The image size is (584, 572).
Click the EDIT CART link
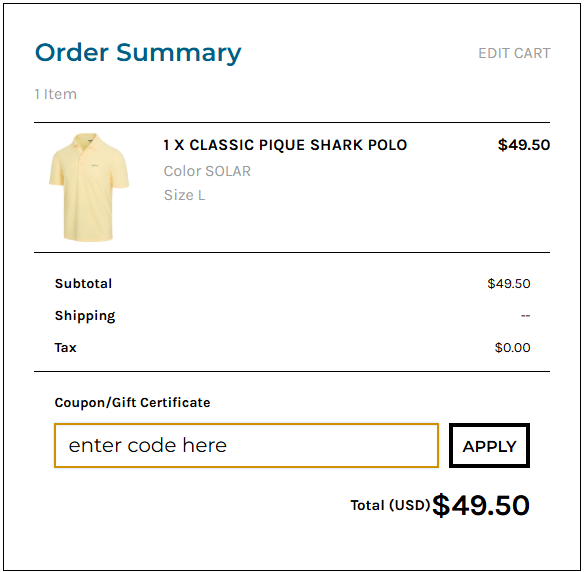(514, 53)
